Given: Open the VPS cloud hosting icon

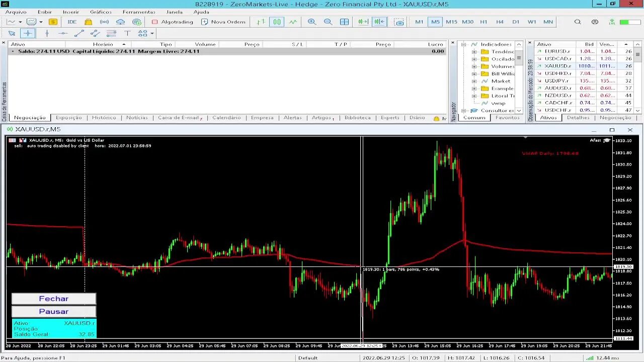Looking at the screenshot, I should coord(120,22).
